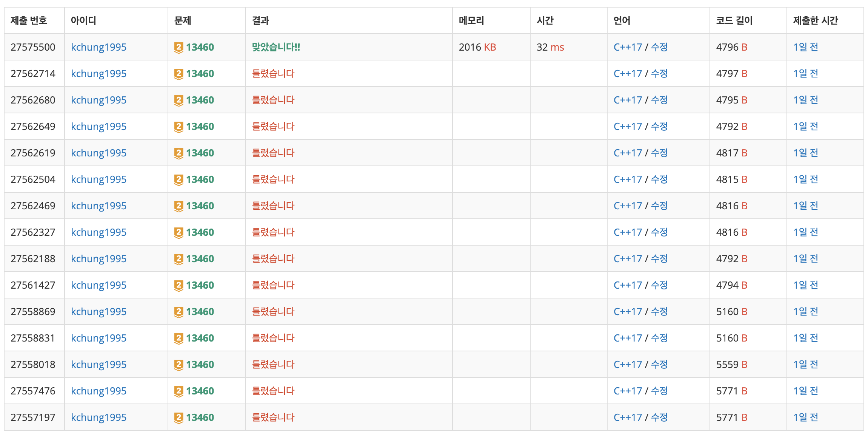Click 틀렸습니다 result for submission 27562680
Viewport: 868px width, 436px height.
[273, 100]
